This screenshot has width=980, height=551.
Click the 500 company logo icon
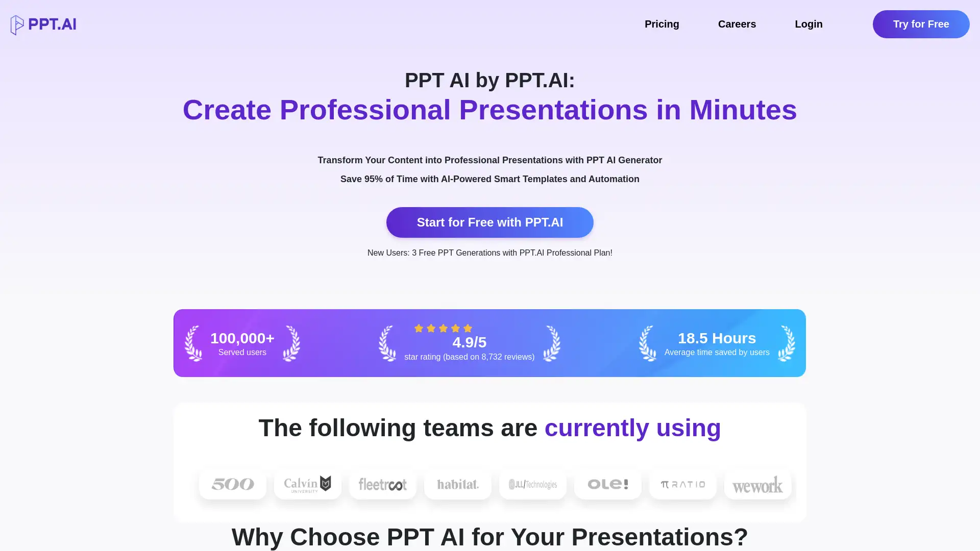232,484
